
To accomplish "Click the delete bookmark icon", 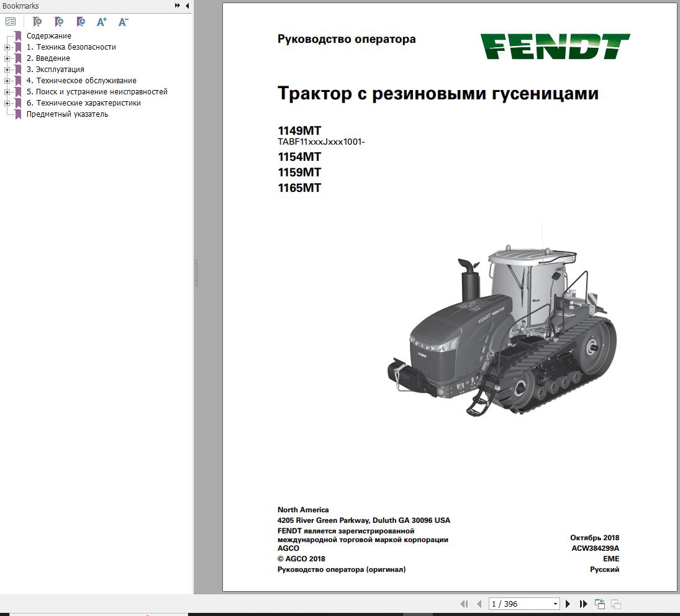I will click(37, 22).
